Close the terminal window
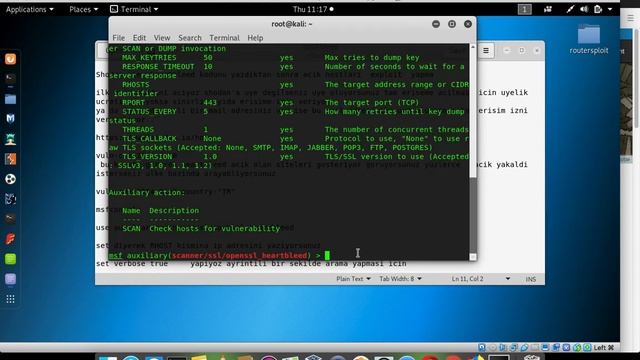640x360 pixels. (468, 24)
